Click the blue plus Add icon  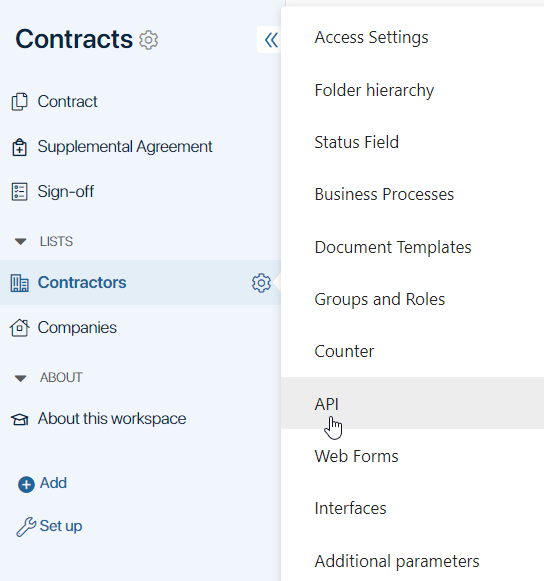click(x=26, y=484)
